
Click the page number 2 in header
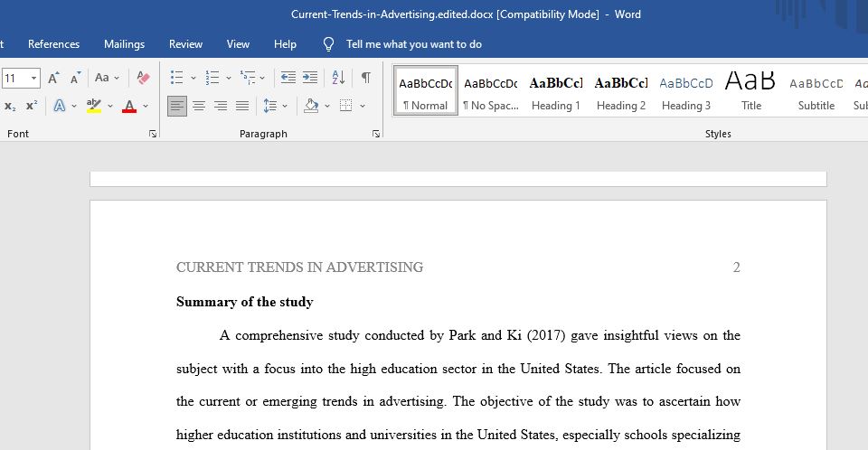[736, 267]
